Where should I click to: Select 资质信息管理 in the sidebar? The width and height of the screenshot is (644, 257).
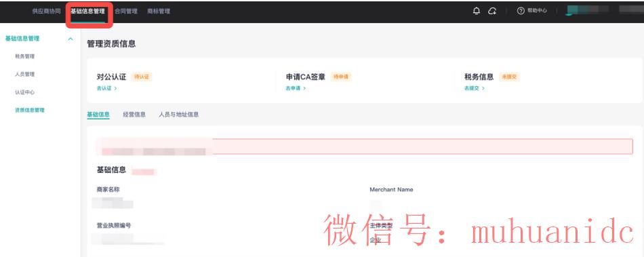click(x=30, y=110)
